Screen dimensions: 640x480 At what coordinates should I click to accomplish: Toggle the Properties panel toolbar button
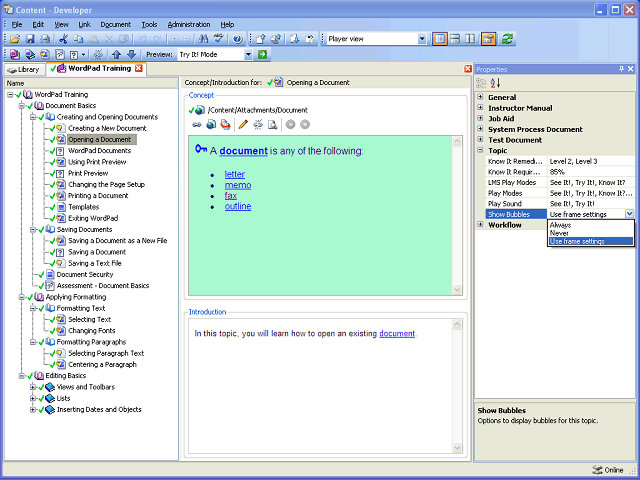(x=489, y=39)
